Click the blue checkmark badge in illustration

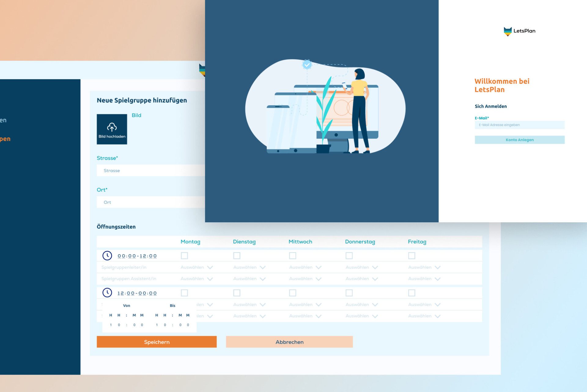[307, 65]
